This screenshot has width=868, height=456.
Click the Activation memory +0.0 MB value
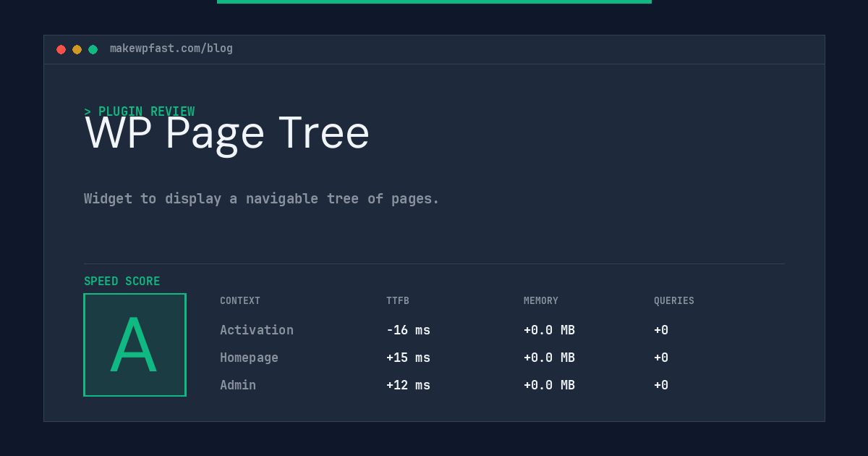549,330
